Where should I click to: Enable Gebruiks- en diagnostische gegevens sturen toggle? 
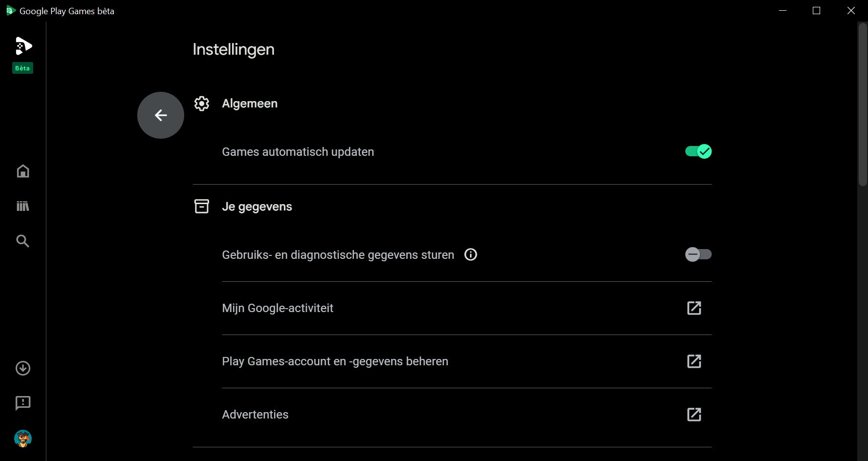coord(698,254)
